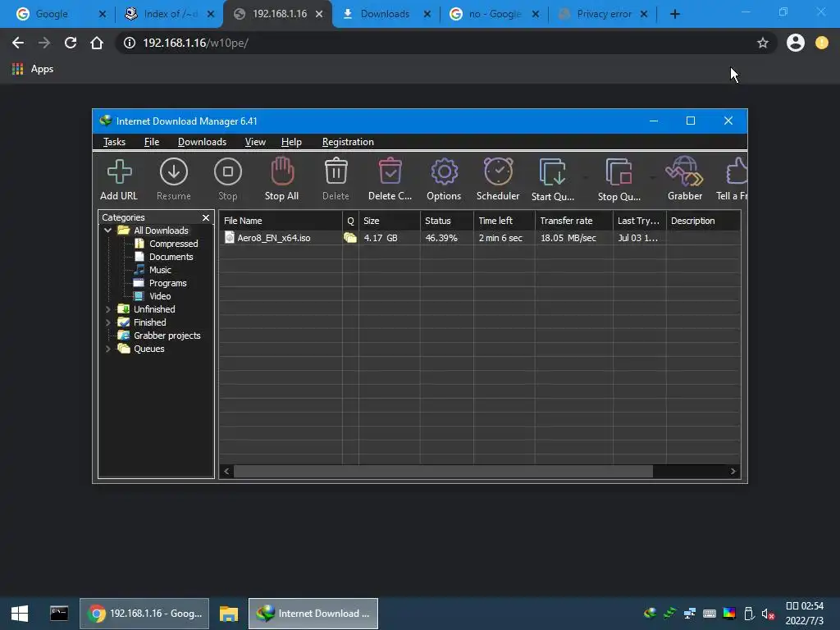Reload the page in Chrome
Image resolution: width=840 pixels, height=630 pixels.
point(71,43)
